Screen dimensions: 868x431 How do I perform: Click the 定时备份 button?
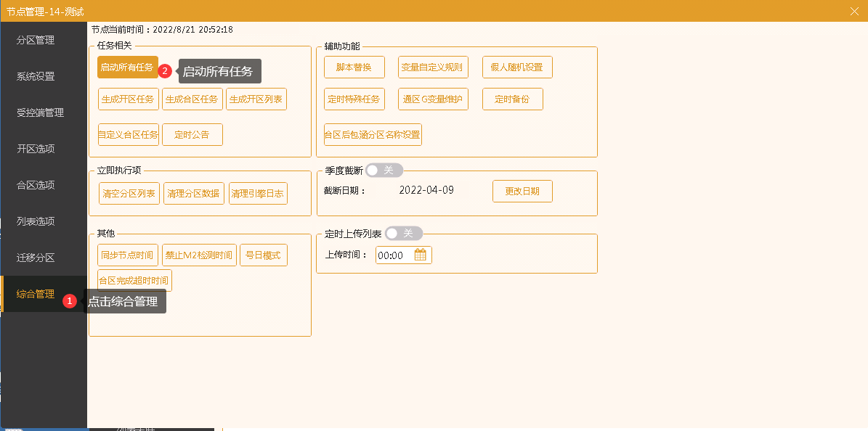tap(512, 99)
